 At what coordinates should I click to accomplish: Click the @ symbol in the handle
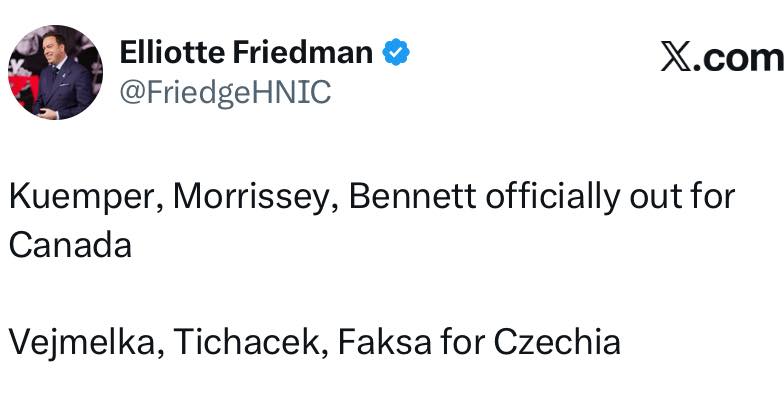coord(132,93)
